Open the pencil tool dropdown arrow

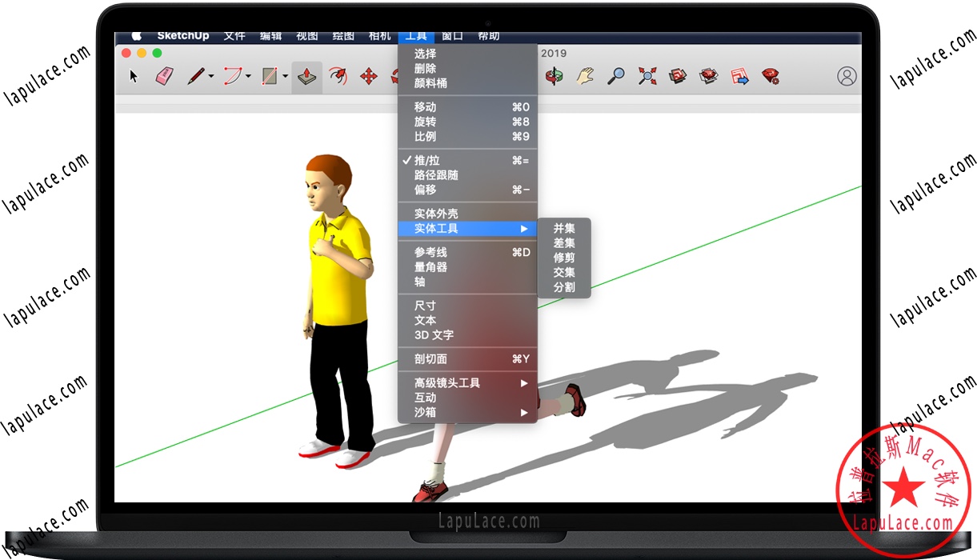(x=211, y=78)
